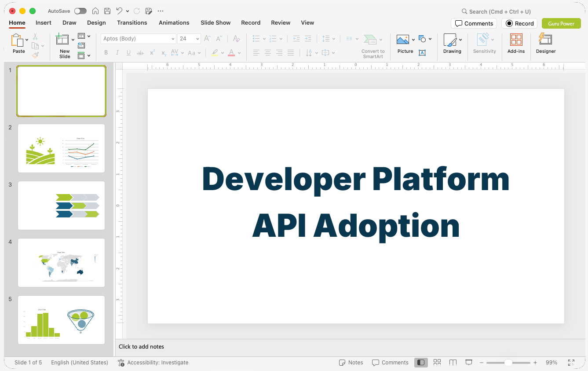Open the font name combo box

tap(139, 39)
